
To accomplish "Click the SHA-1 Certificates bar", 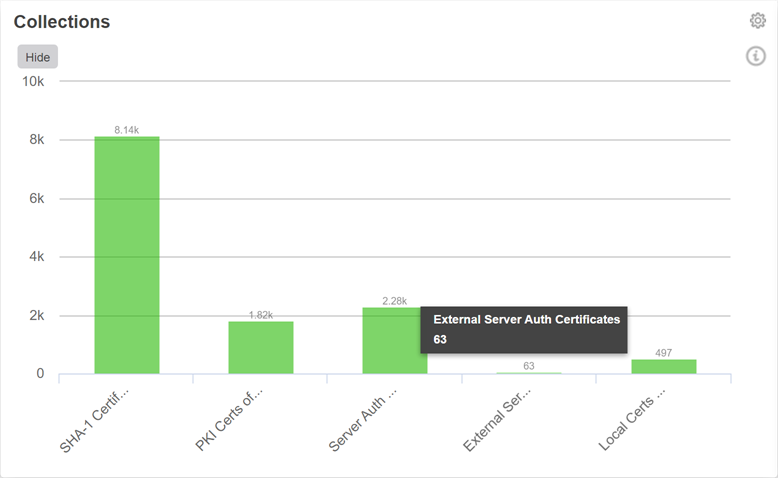I will 127,255.
